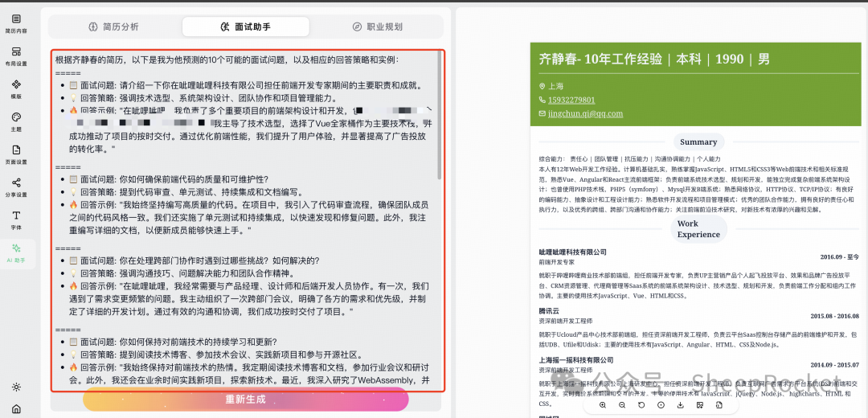
Task: Open the phone number link 15932279801
Action: [x=571, y=100]
